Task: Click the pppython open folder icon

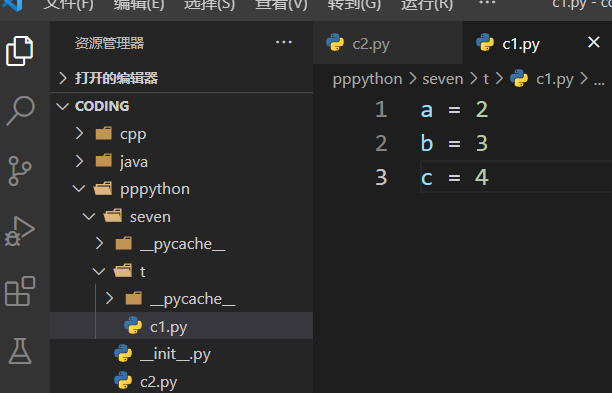Action: point(103,188)
